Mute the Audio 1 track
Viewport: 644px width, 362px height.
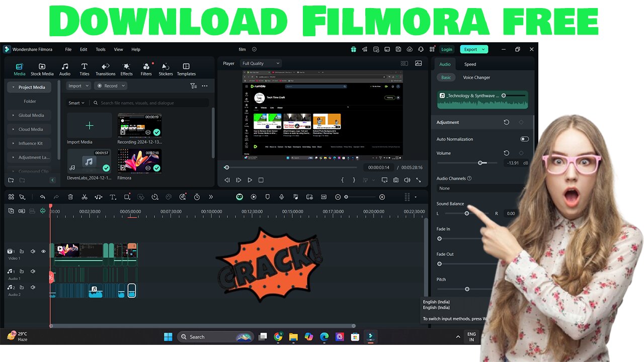[33, 271]
